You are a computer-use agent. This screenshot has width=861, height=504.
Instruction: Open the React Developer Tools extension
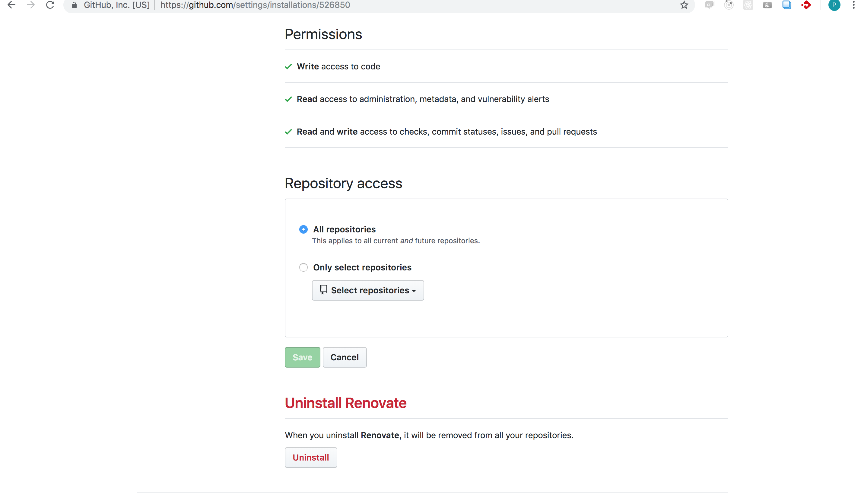click(x=748, y=5)
